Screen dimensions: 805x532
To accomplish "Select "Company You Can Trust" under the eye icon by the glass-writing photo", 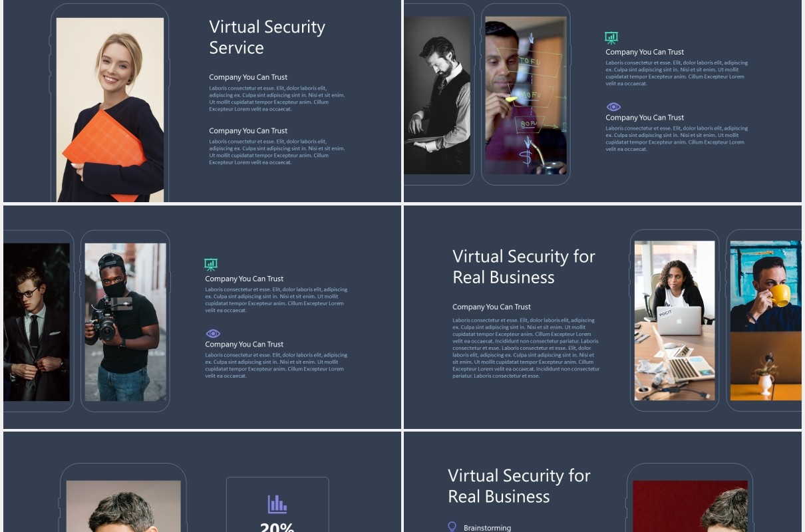I will pyautogui.click(x=645, y=118).
